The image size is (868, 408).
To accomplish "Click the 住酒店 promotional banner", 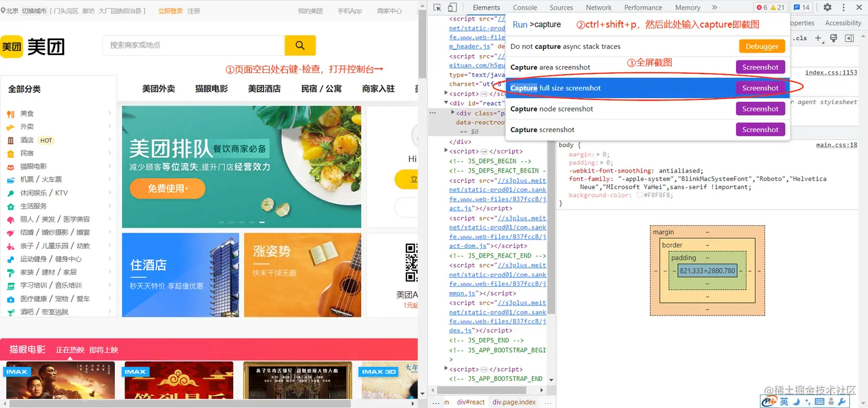I will coord(180,275).
